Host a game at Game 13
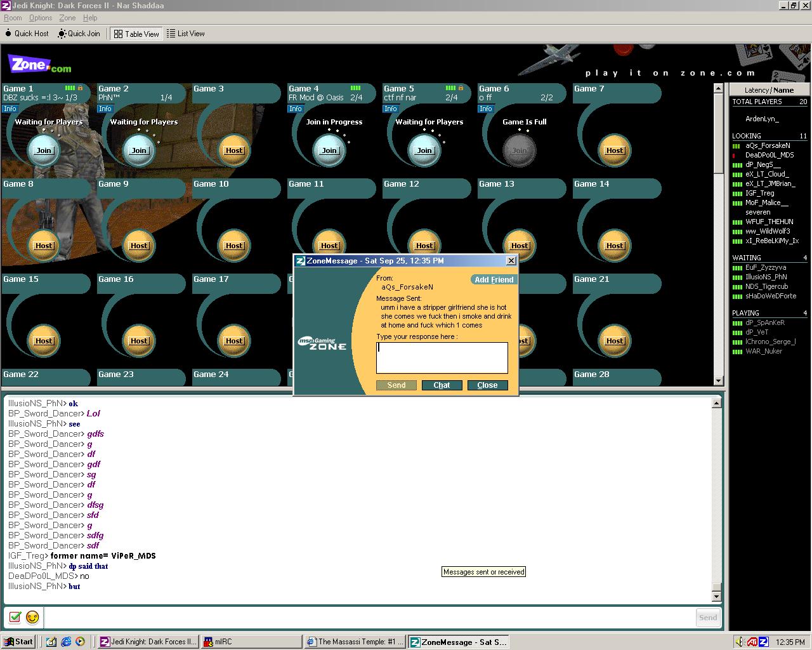 tap(520, 246)
